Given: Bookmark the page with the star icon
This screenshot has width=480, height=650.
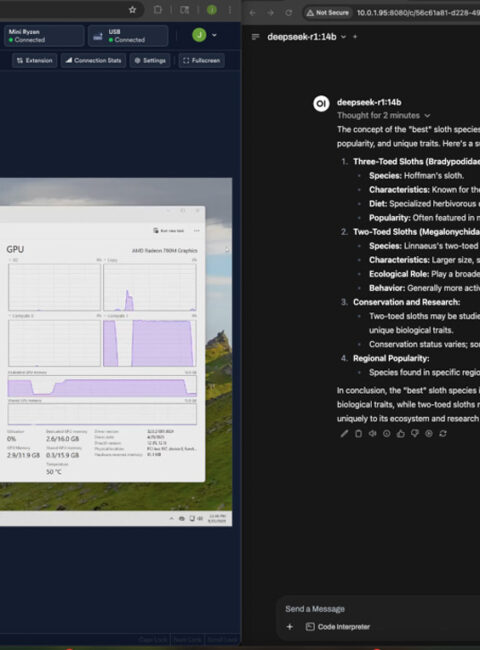Looking at the screenshot, I should 132,10.
